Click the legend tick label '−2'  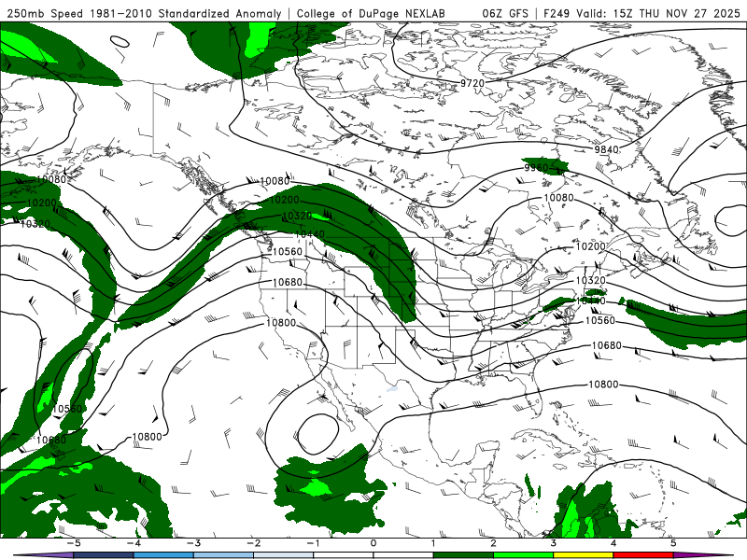coord(253,543)
